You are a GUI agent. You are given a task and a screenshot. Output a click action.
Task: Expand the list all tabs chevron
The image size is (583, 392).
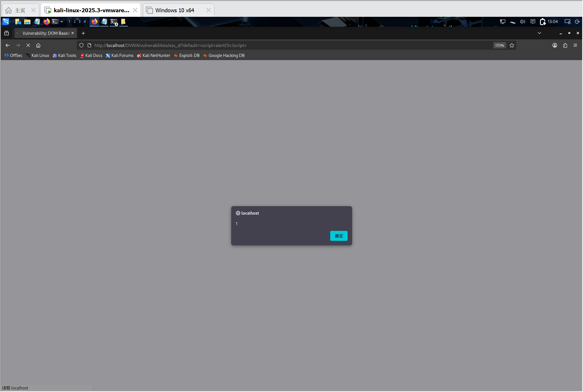coord(539,33)
